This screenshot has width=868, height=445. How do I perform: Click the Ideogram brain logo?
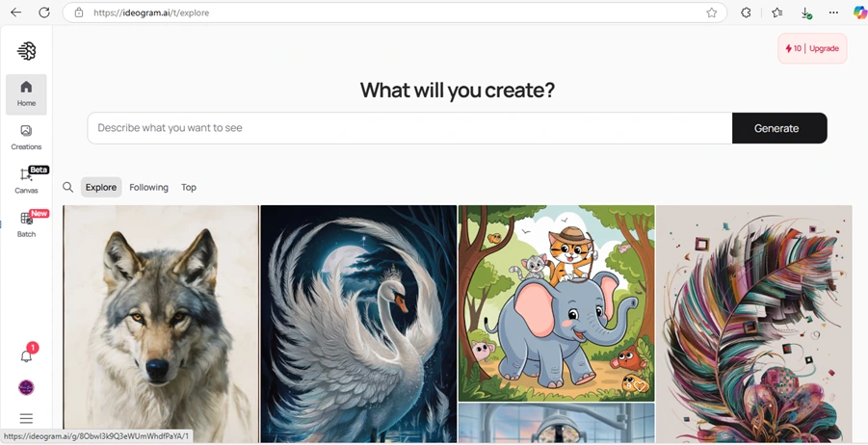coord(27,51)
